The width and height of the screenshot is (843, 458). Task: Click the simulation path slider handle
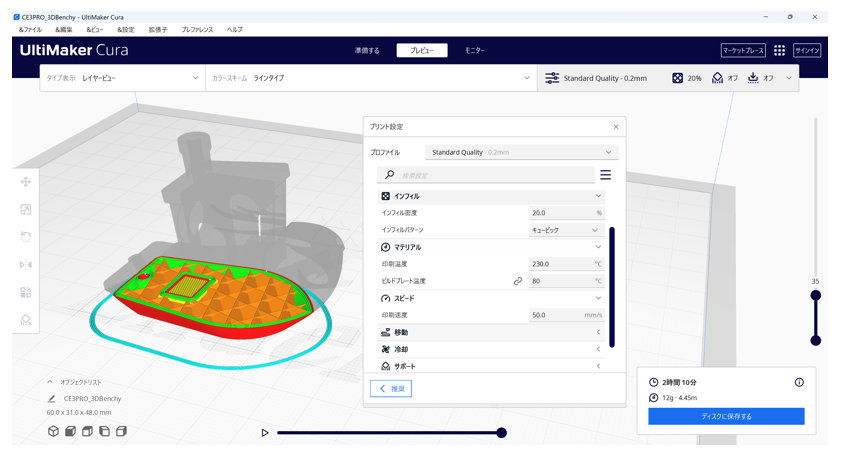pyautogui.click(x=502, y=433)
